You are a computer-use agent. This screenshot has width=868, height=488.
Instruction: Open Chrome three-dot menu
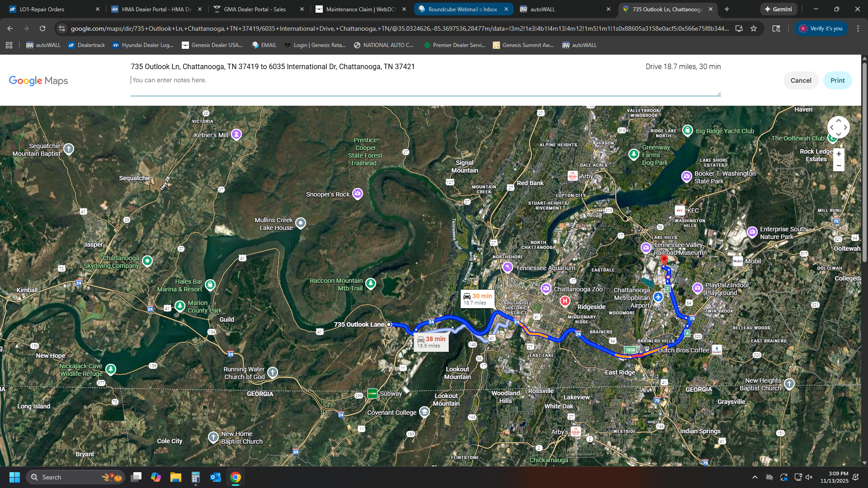(x=858, y=28)
